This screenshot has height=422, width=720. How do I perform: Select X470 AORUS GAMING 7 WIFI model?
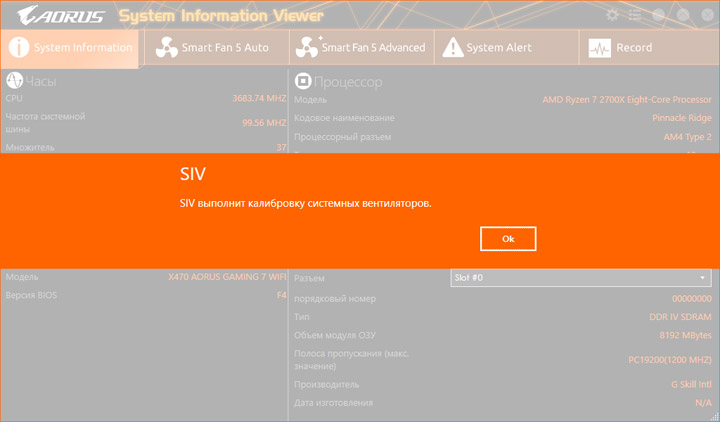click(227, 277)
